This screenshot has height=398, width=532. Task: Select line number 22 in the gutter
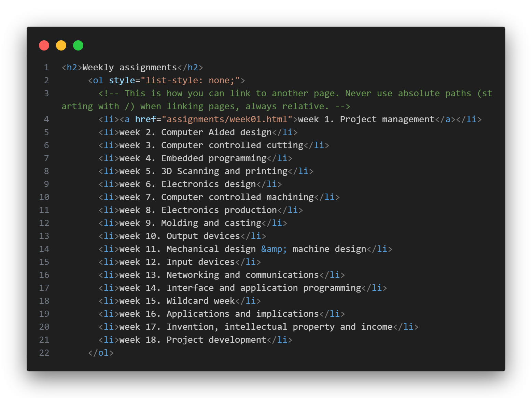44,353
